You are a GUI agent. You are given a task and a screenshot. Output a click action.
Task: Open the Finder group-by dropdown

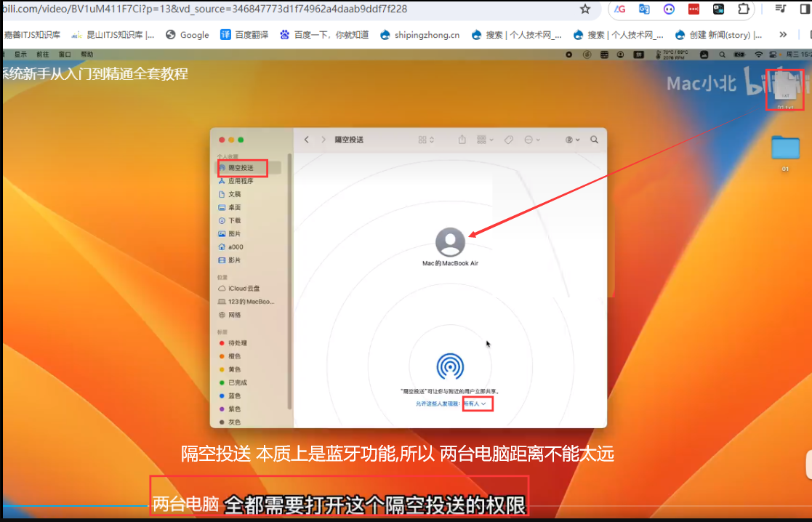click(485, 140)
